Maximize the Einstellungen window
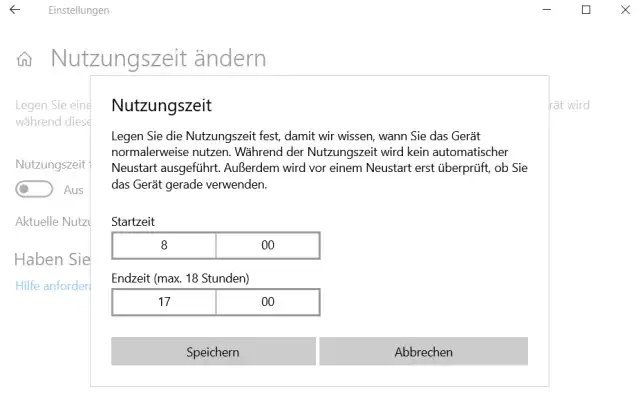This screenshot has width=640, height=411. 586,10
